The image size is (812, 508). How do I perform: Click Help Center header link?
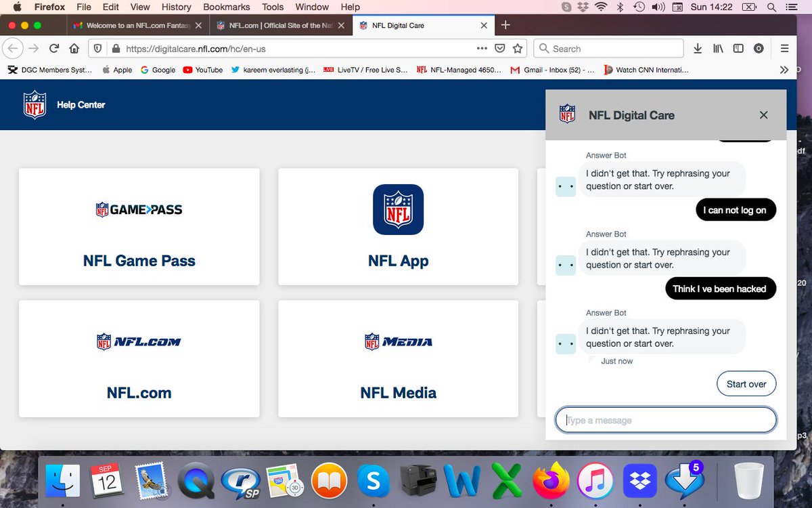[81, 105]
